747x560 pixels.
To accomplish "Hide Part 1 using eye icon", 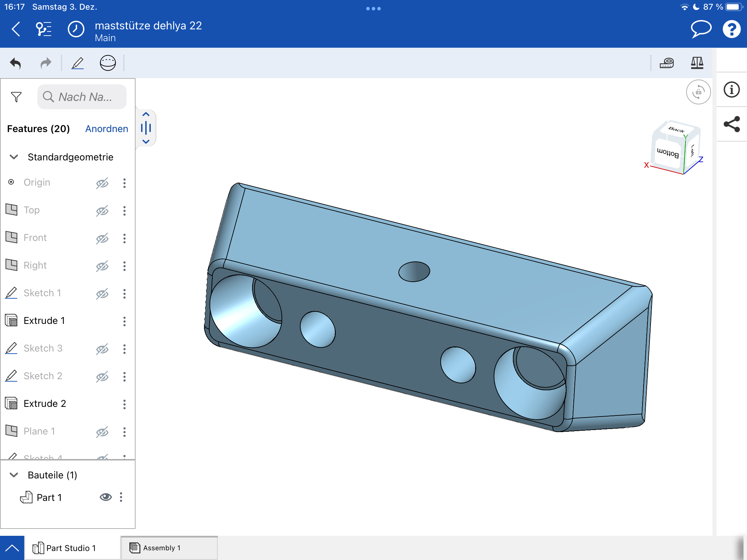I will [x=105, y=497].
